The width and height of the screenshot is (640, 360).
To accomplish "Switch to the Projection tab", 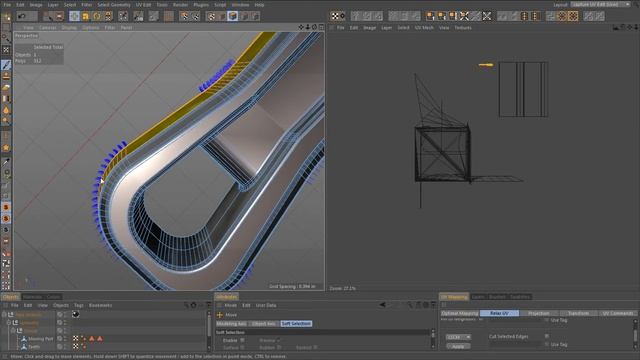I will coord(539,313).
